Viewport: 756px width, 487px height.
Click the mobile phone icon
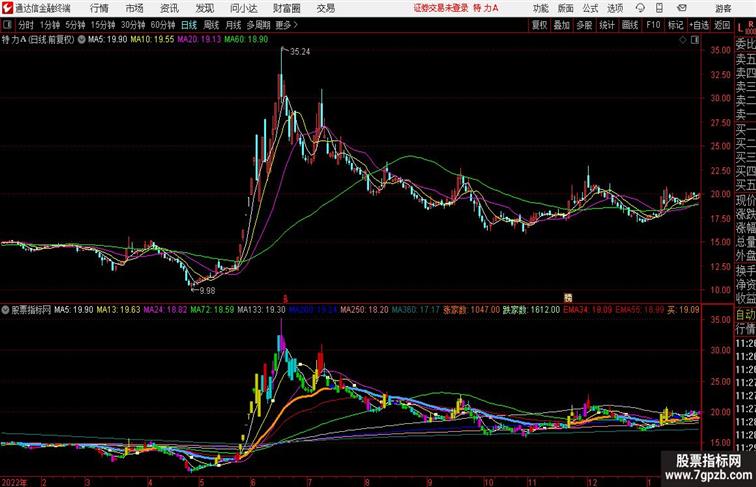coord(659,8)
